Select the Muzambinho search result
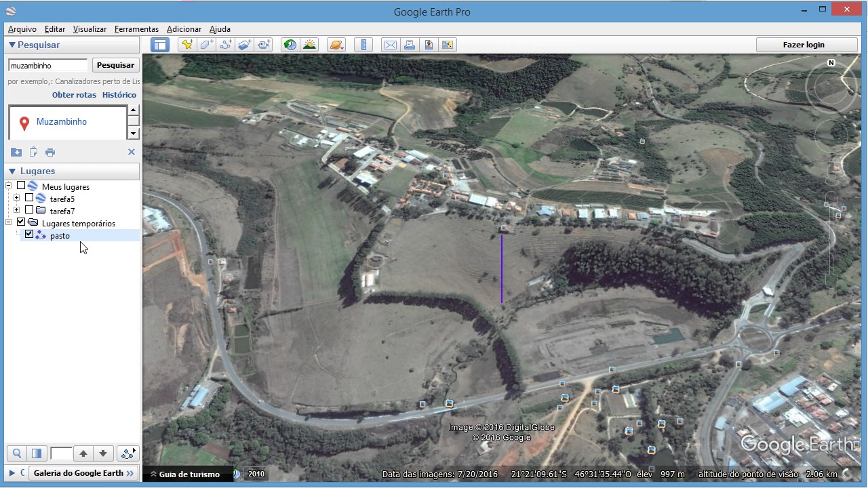The image size is (868, 488). [62, 122]
